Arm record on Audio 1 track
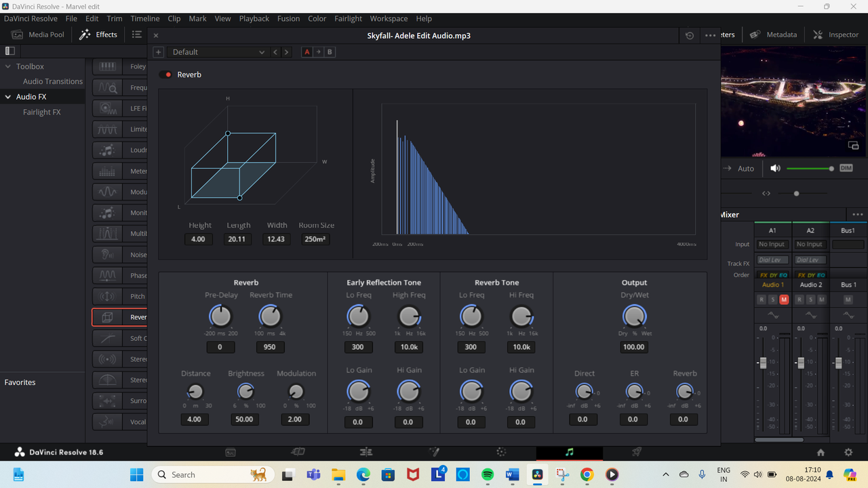This screenshot has height=488, width=868. pos(762,300)
